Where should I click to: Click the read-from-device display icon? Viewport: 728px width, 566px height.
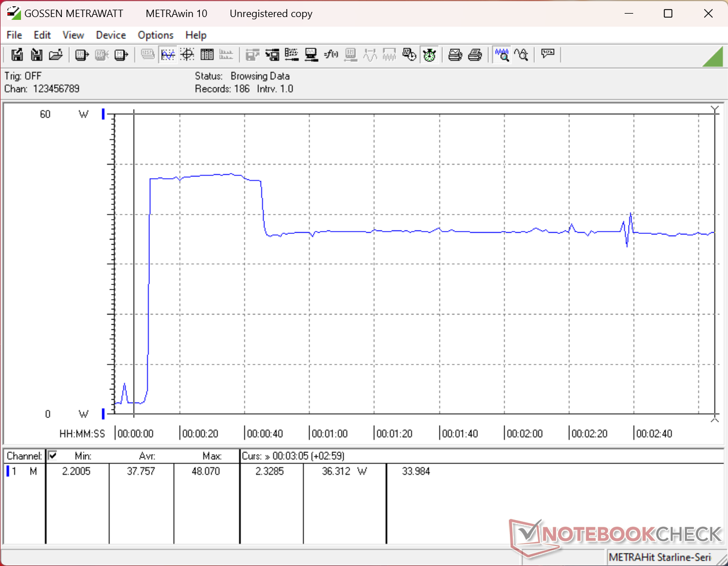(x=82, y=54)
